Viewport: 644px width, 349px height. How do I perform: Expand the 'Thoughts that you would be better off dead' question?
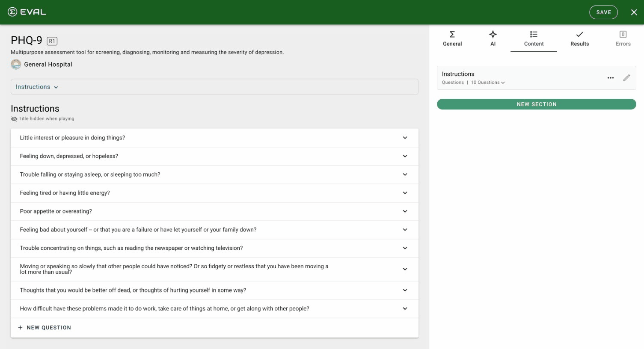[404, 290]
